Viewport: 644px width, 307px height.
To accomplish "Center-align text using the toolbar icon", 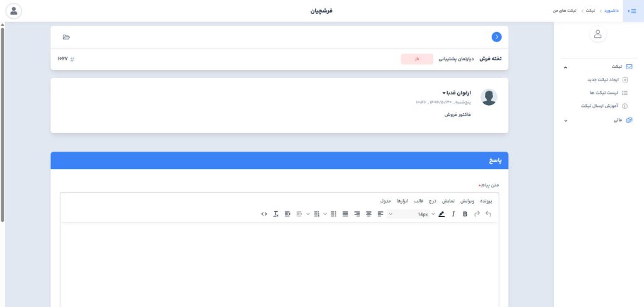I will [x=369, y=215].
